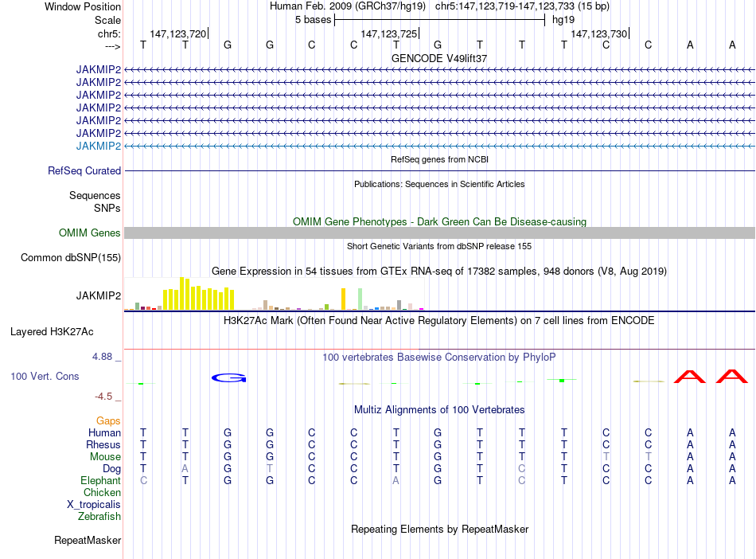This screenshot has width=756, height=559.
Task: Click the hg19 label beside scale bar
Action: coord(563,20)
